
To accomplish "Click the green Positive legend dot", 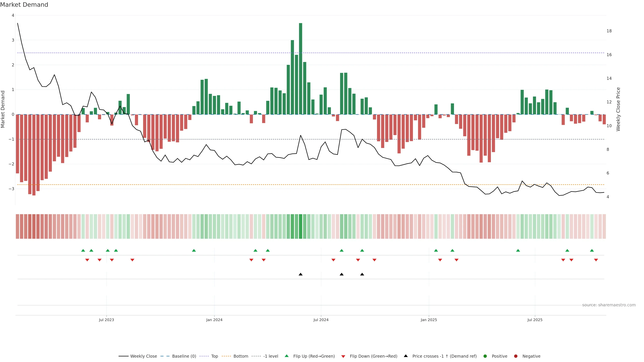I will [485, 356].
